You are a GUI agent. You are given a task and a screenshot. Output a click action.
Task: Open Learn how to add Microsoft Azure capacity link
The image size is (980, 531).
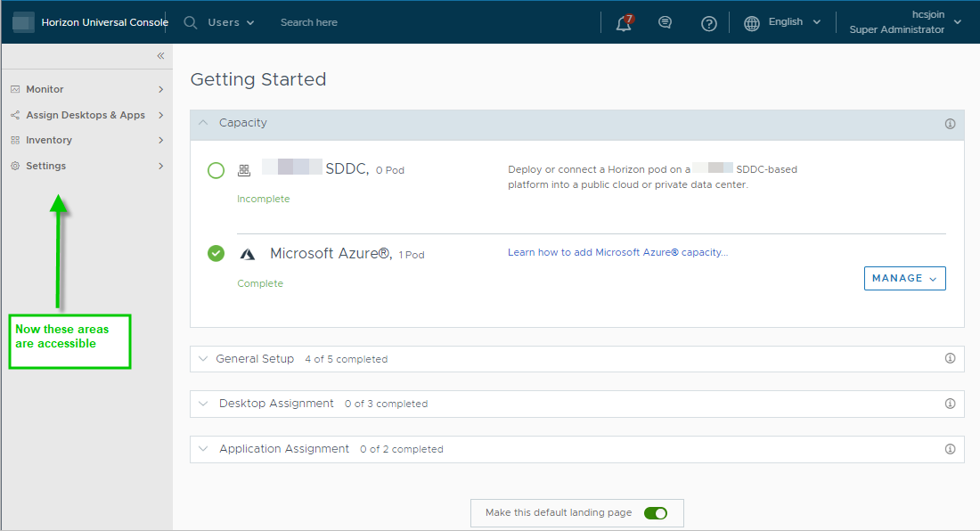pos(617,252)
